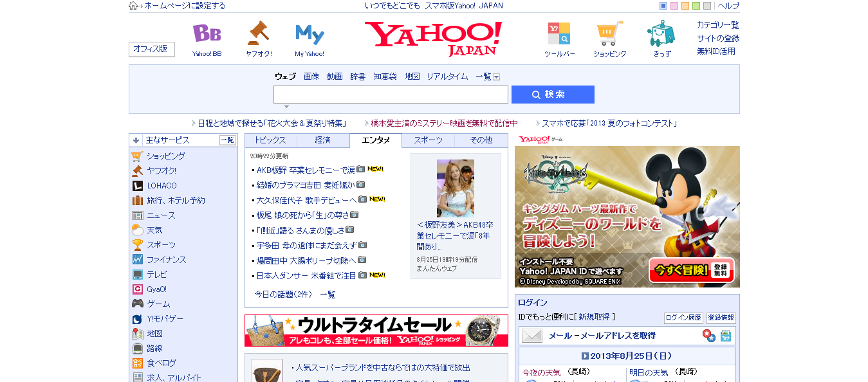Click the ホームページに設定する link
868x382 pixels.
click(x=185, y=6)
